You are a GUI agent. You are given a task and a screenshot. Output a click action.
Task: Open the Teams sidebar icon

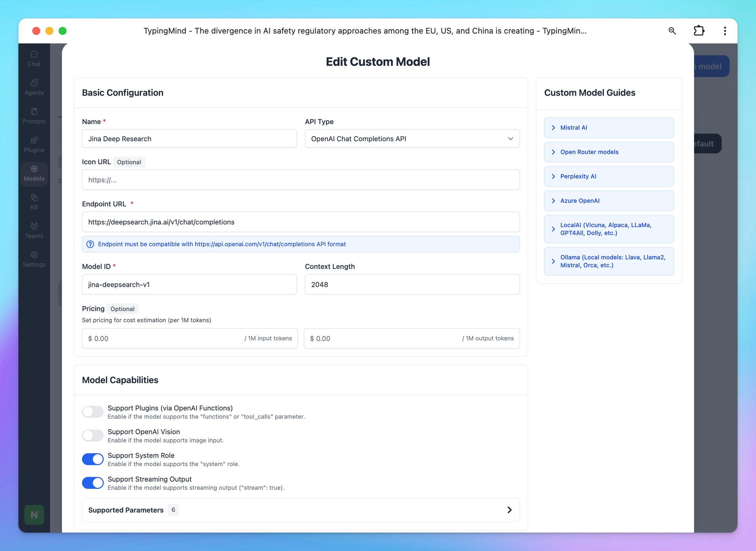pos(34,230)
